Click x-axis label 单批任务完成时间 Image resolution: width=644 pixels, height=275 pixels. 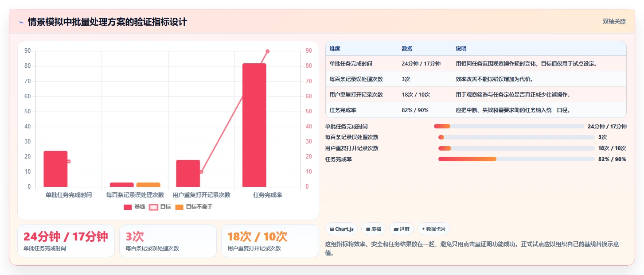pos(69,195)
